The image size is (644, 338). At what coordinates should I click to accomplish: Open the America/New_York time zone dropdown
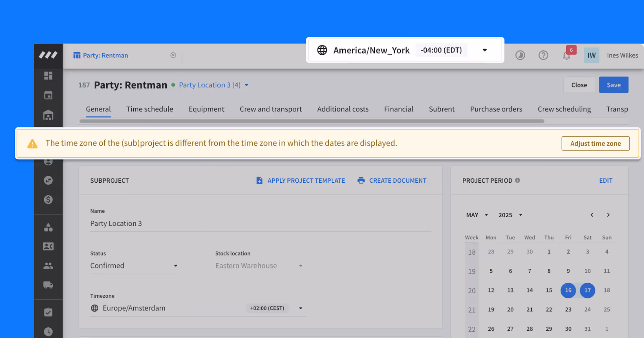(x=405, y=50)
